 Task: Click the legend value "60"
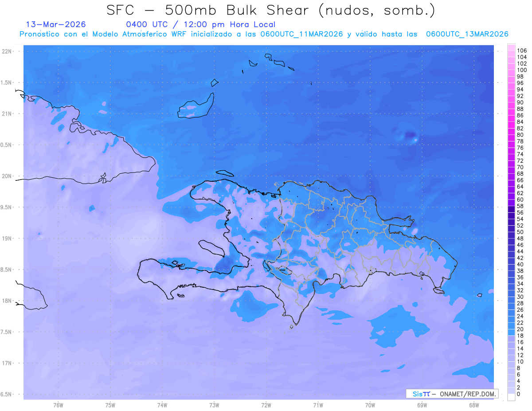[520, 200]
